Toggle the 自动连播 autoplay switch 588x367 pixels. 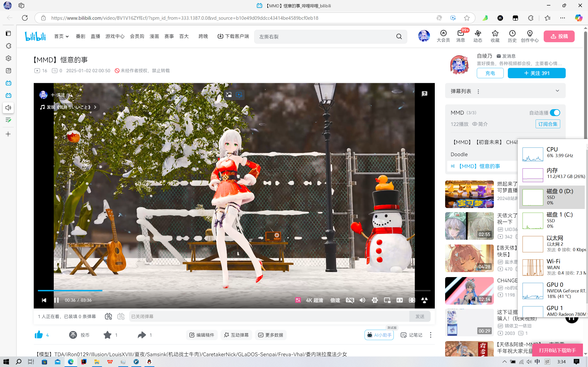(x=555, y=113)
